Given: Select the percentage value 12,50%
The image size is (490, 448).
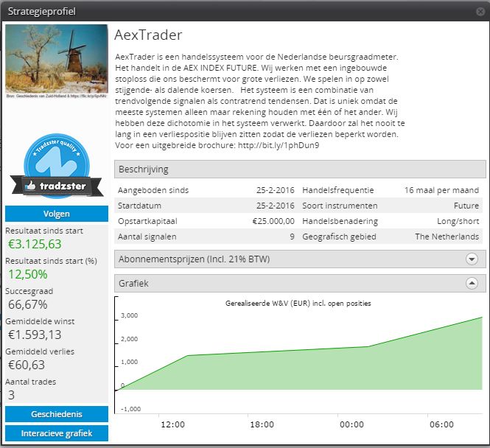Looking at the screenshot, I should coord(28,274).
